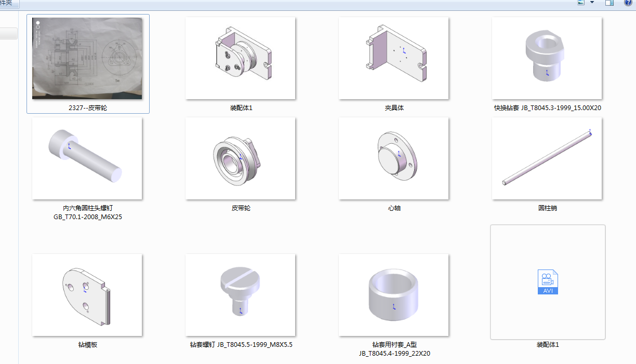Select the 快换钻套 bushing thumbnail
Viewport: 636px width, 364px height.
coord(547,58)
